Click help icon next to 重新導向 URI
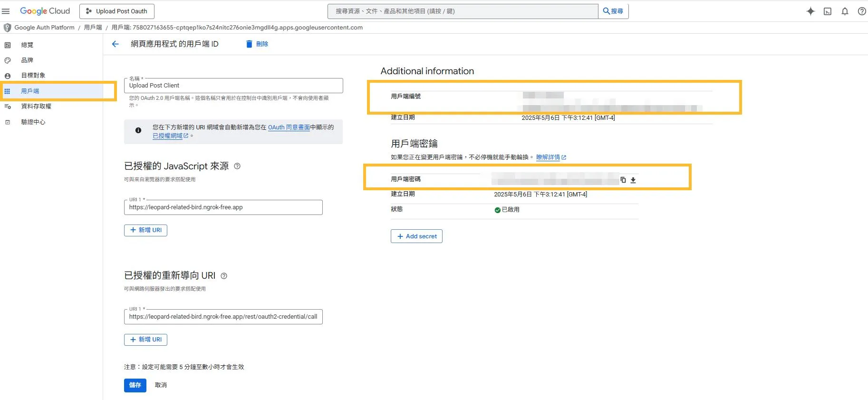The width and height of the screenshot is (868, 400). point(224,276)
